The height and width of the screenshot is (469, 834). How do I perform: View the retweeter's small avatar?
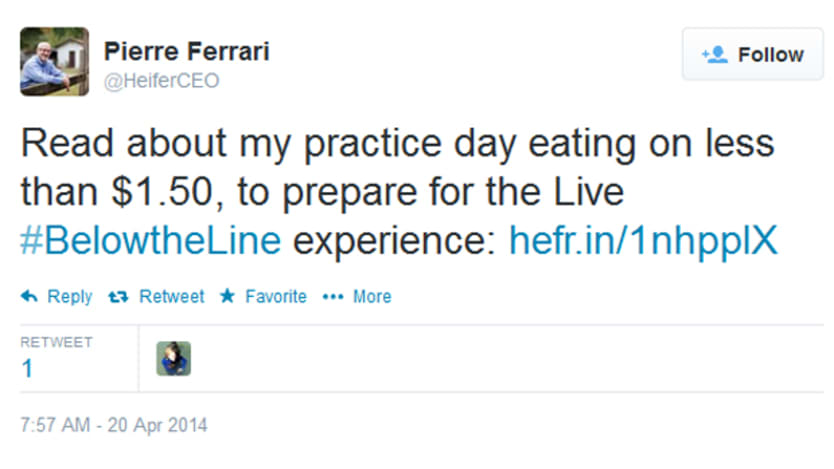pyautogui.click(x=173, y=358)
